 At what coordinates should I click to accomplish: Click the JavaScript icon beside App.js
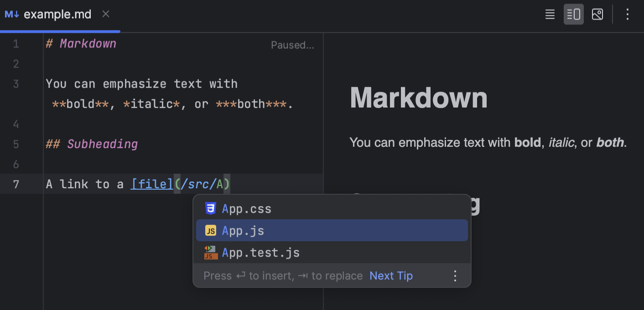pyautogui.click(x=210, y=230)
